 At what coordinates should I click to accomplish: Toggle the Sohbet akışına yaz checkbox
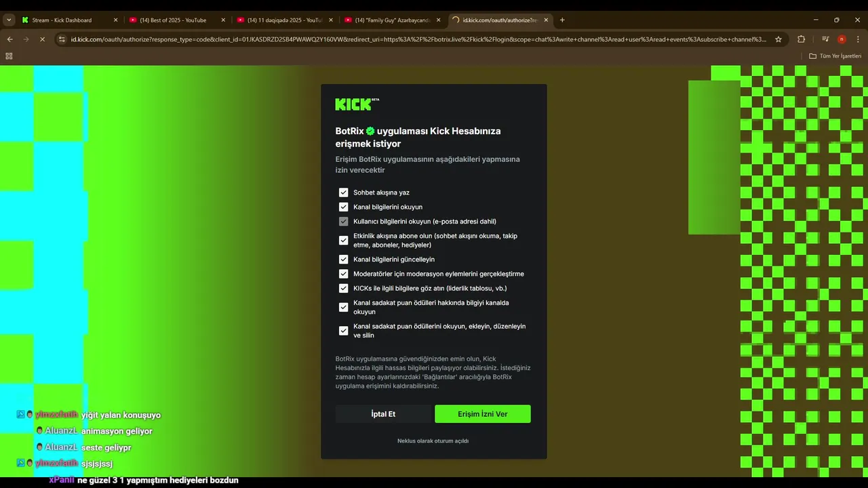tap(343, 192)
